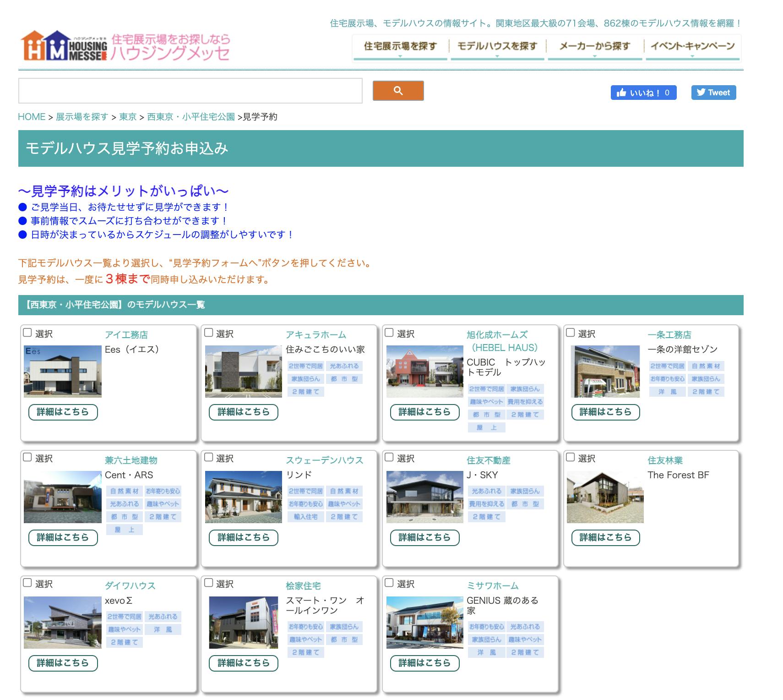Click the Twitter Tweet button

(713, 93)
